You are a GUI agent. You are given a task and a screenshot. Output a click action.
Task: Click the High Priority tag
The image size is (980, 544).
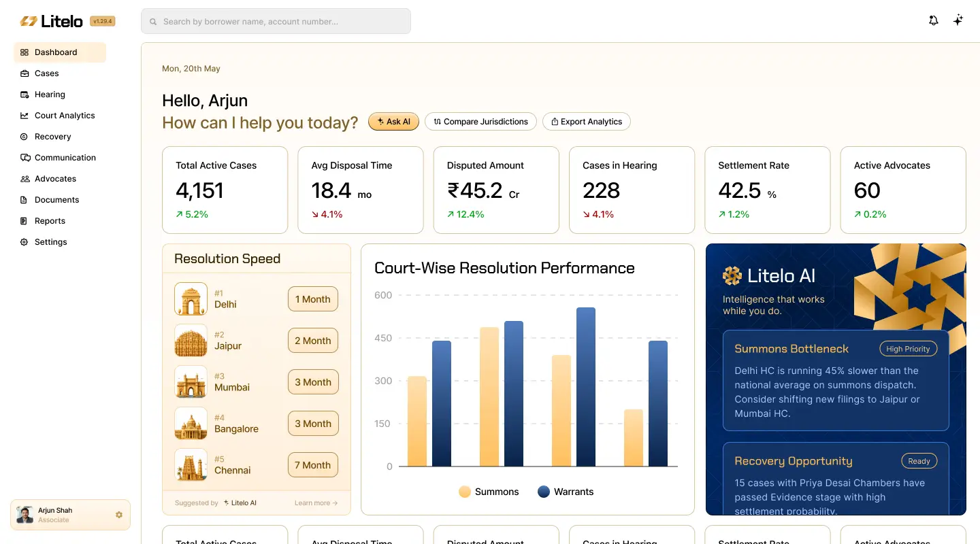908,349
